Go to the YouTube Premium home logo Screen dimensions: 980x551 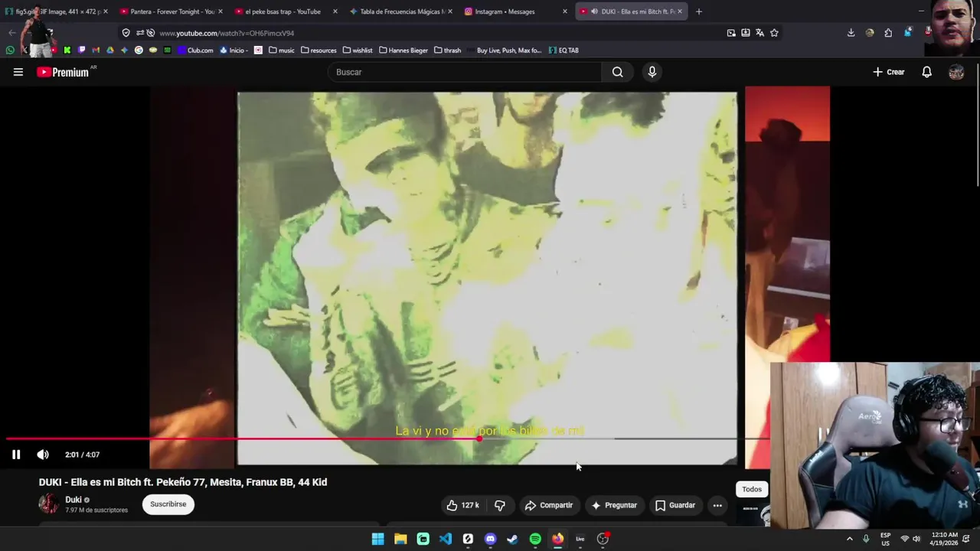[63, 72]
